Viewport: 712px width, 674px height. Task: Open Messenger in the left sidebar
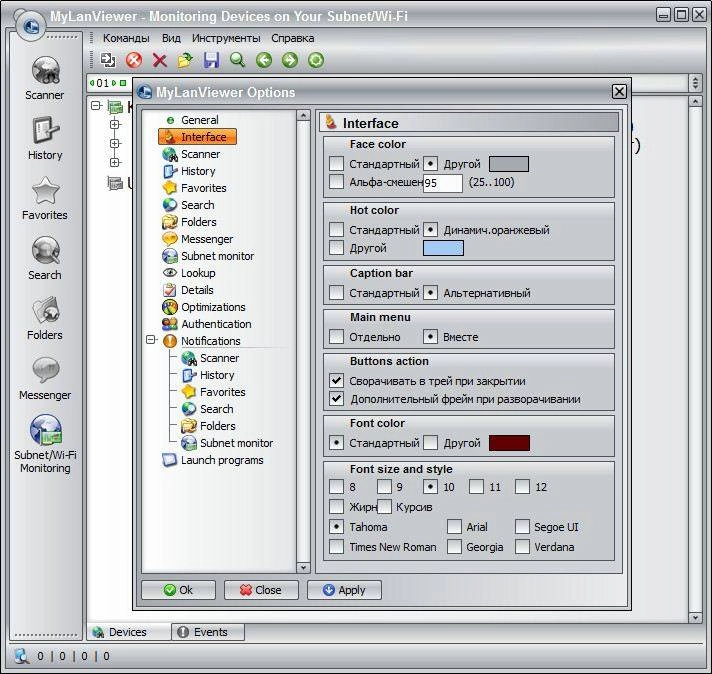tap(45, 370)
